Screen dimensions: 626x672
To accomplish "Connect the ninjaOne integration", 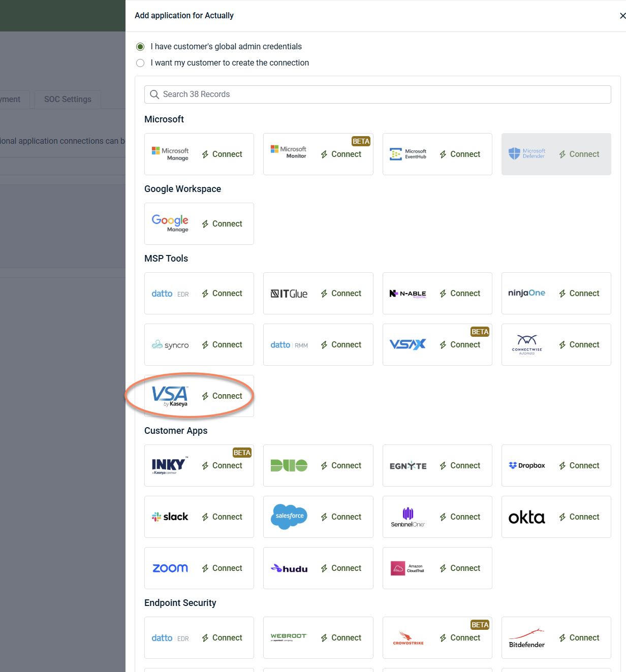I will (x=579, y=294).
